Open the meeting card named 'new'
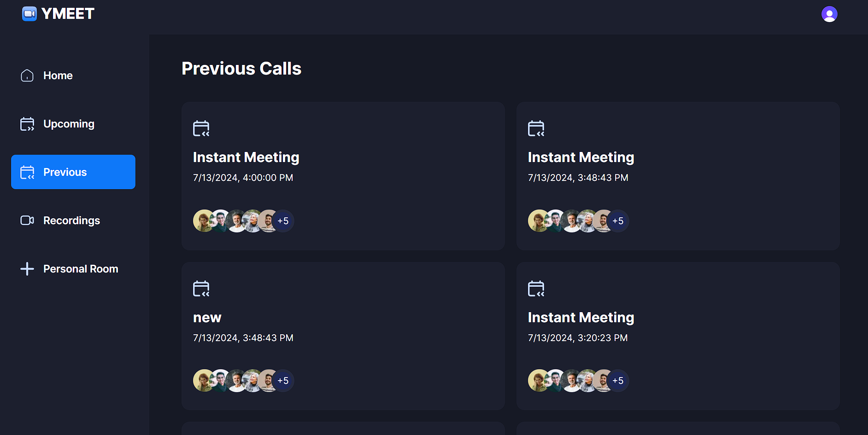The image size is (868, 435). click(x=343, y=336)
